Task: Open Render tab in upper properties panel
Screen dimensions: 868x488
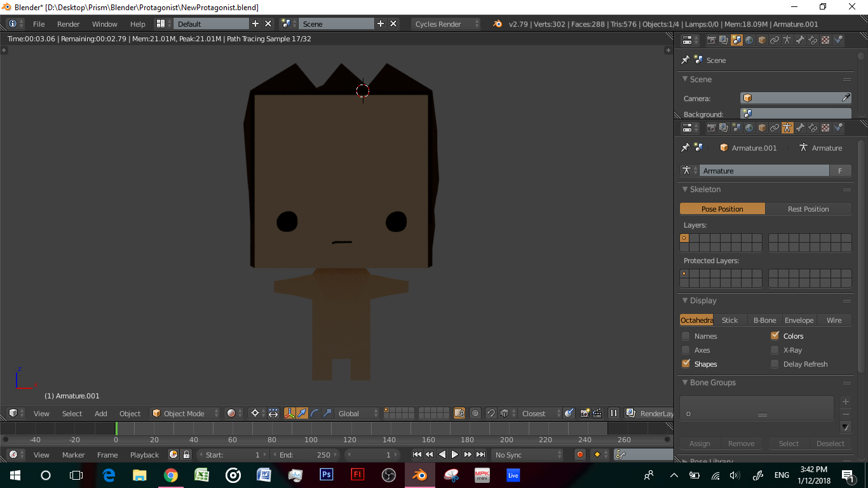Action: [x=712, y=40]
